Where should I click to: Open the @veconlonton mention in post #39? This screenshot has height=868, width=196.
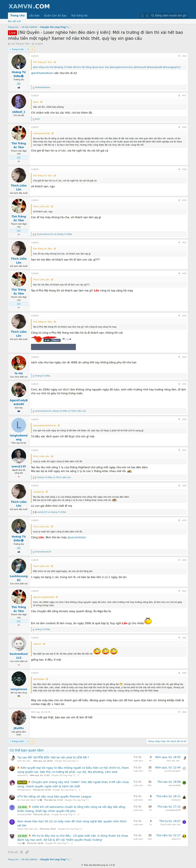tap(77, 537)
